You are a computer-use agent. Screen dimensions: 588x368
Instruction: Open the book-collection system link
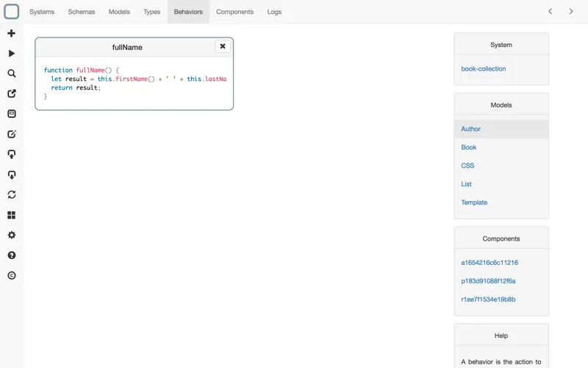click(484, 68)
